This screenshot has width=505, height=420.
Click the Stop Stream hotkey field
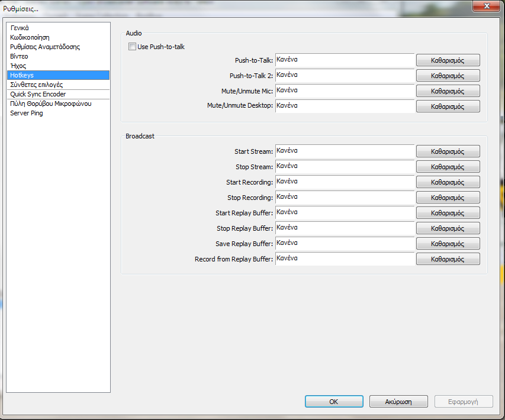tap(345, 167)
